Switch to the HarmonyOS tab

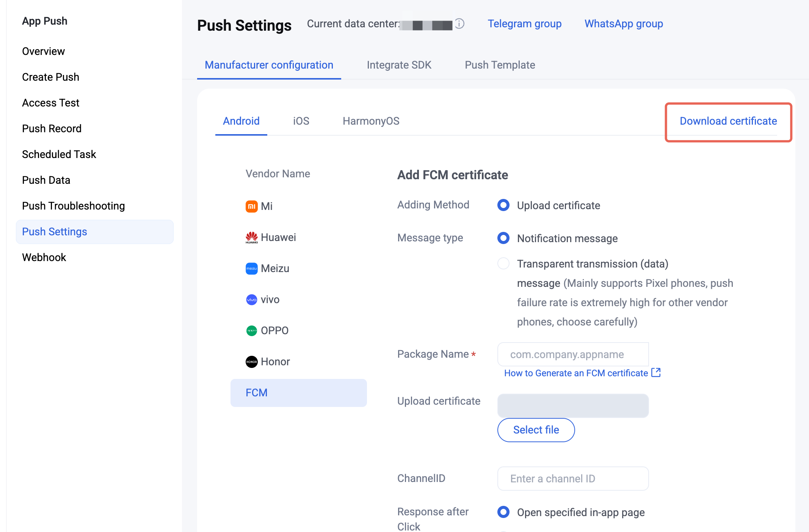coord(371,121)
